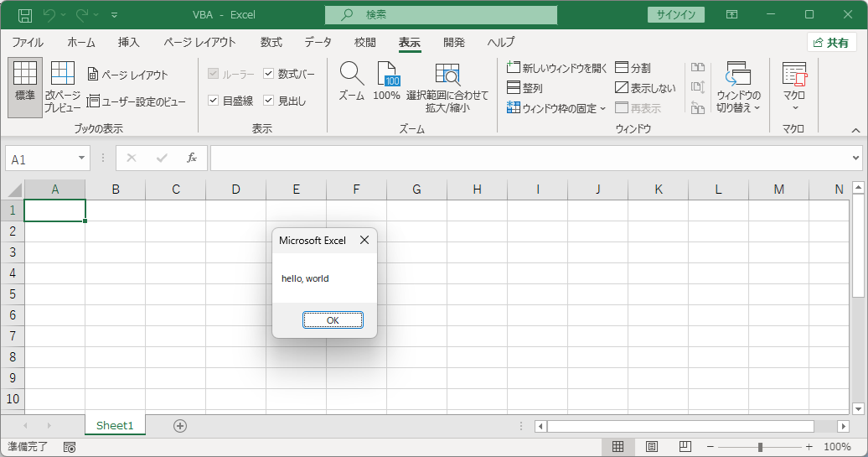Click OK in hello, world dialog
Viewport: 868px width, 457px height.
pyautogui.click(x=333, y=320)
